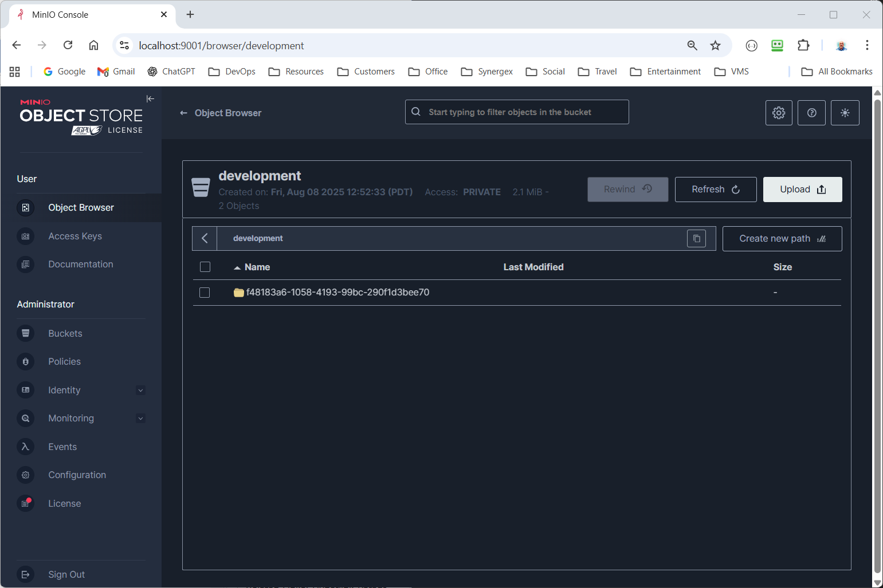Viewport: 883px width, 588px height.
Task: Refresh the bucket object list
Action: point(715,190)
